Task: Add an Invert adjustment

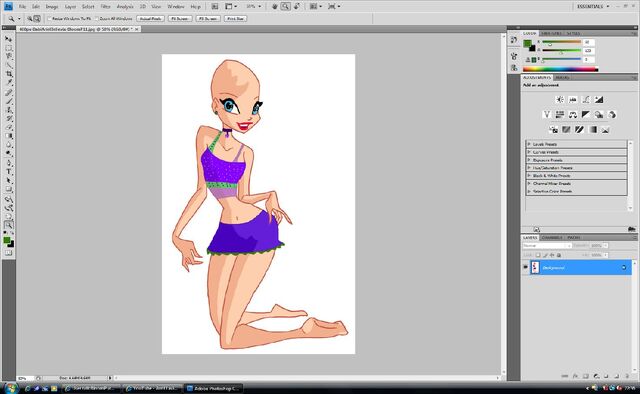Action: tap(553, 130)
